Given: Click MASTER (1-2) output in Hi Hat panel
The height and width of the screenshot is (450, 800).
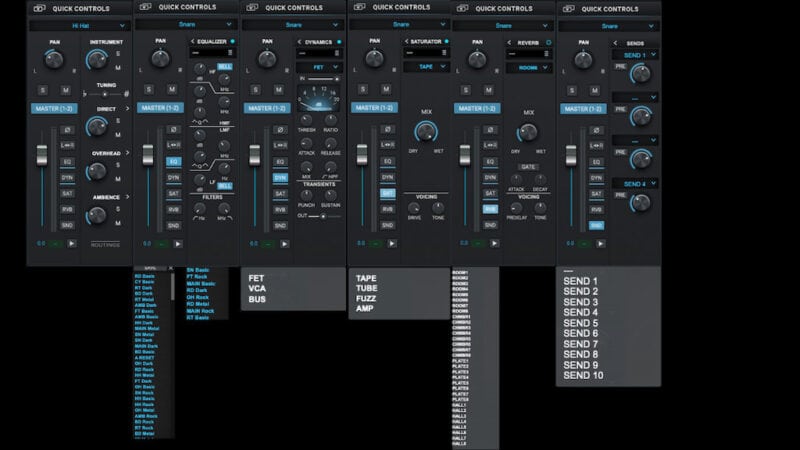Looking at the screenshot, I should click(54, 109).
